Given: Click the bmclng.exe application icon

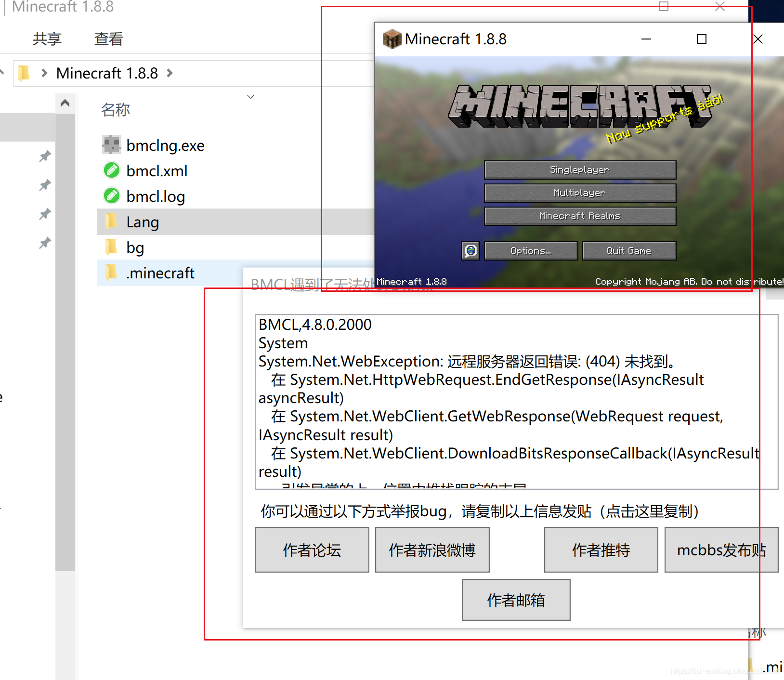Looking at the screenshot, I should [112, 144].
